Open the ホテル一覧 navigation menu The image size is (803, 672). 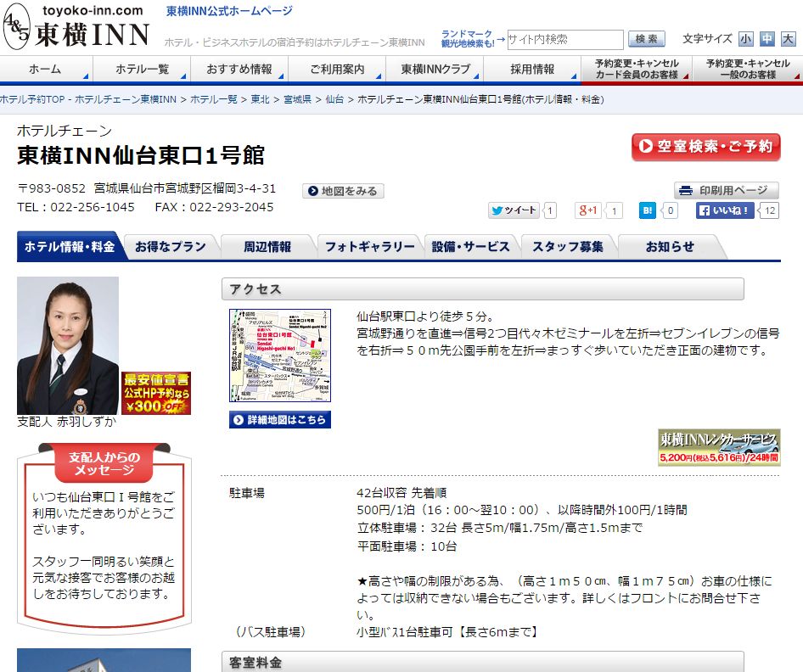tap(142, 69)
